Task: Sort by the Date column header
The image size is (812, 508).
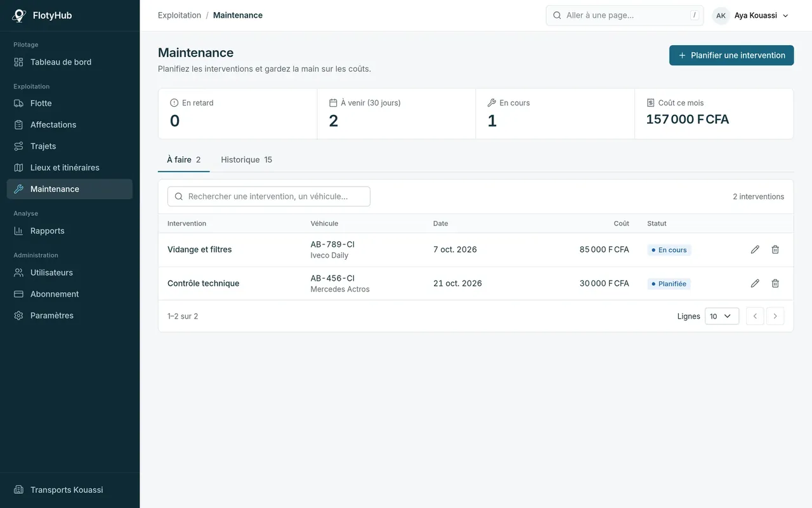Action: pyautogui.click(x=441, y=224)
